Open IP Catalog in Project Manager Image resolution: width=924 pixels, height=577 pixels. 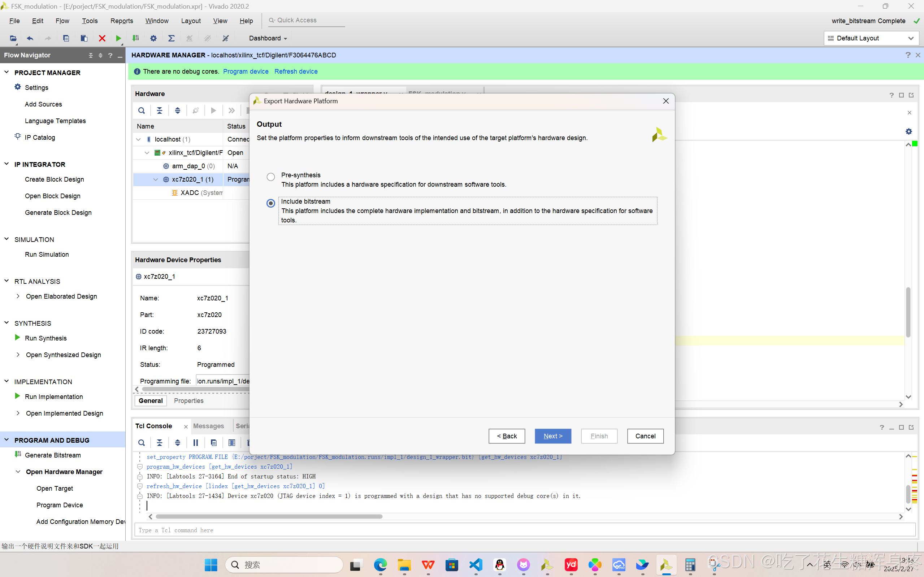pyautogui.click(x=40, y=137)
